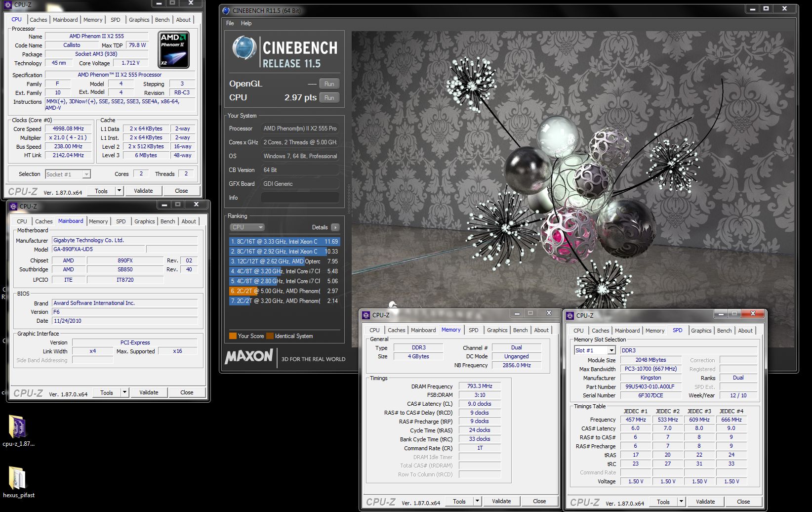Open the cpu-z_1.87 archive desktop icon
The width and height of the screenshot is (812, 512).
(x=18, y=430)
